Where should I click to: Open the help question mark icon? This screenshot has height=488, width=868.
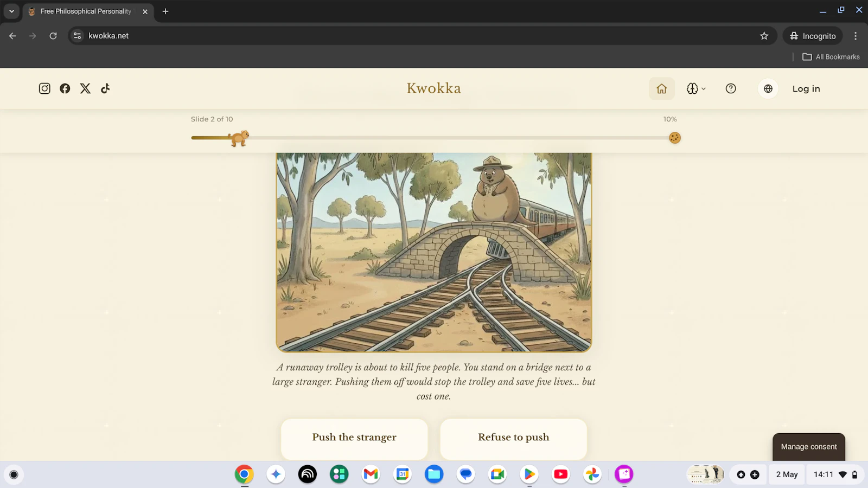(731, 89)
